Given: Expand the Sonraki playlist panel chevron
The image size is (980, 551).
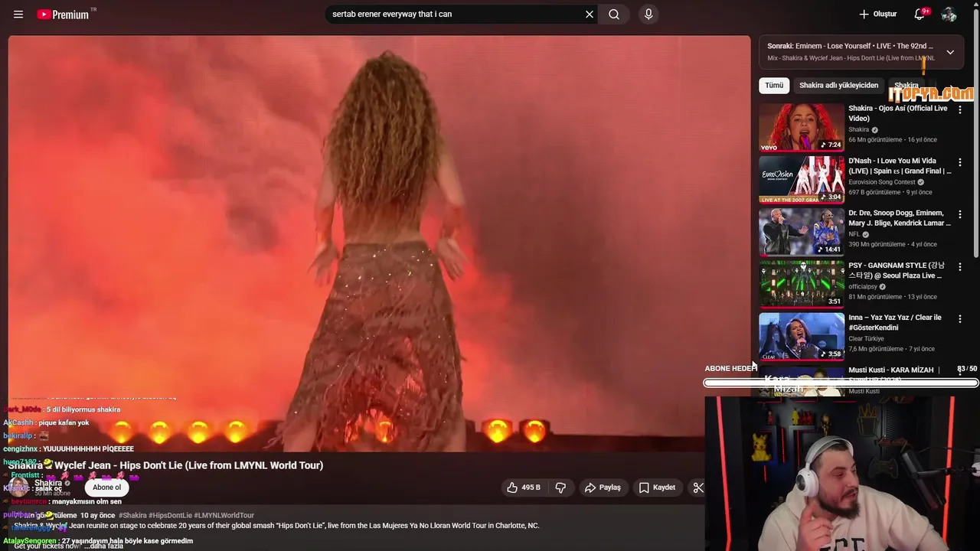Looking at the screenshot, I should pyautogui.click(x=950, y=52).
